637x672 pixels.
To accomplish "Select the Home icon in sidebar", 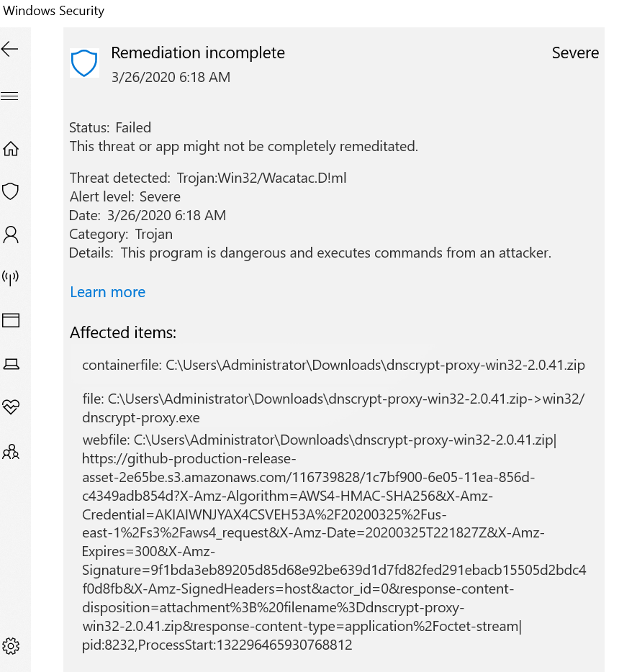I will pos(10,148).
